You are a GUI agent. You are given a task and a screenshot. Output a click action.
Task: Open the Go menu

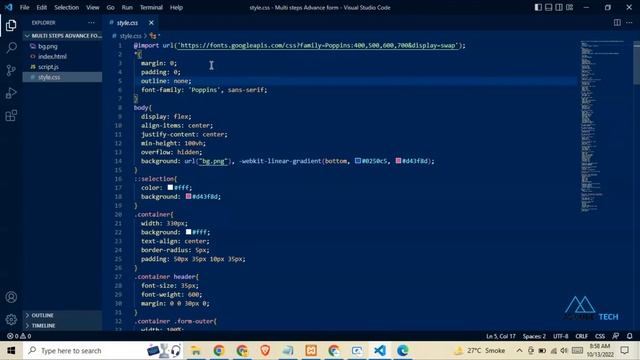pyautogui.click(x=110, y=7)
